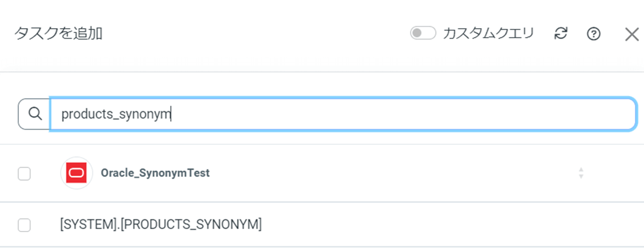Click the sort ascending up arrow
Screen dimensions: 644x252
[581, 170]
